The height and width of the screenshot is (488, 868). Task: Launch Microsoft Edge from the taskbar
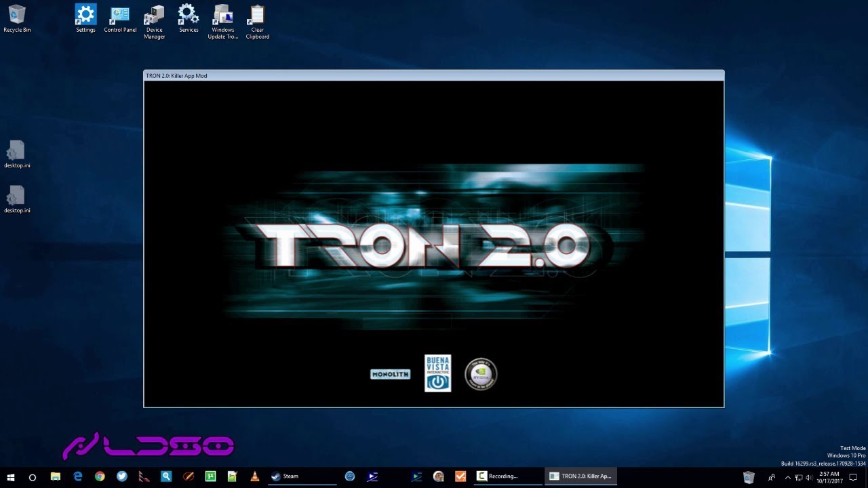pyautogui.click(x=78, y=476)
